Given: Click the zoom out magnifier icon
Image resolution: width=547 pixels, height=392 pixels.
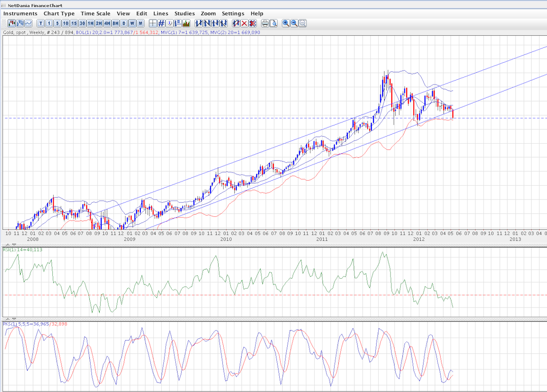Looking at the screenshot, I should [x=294, y=23].
